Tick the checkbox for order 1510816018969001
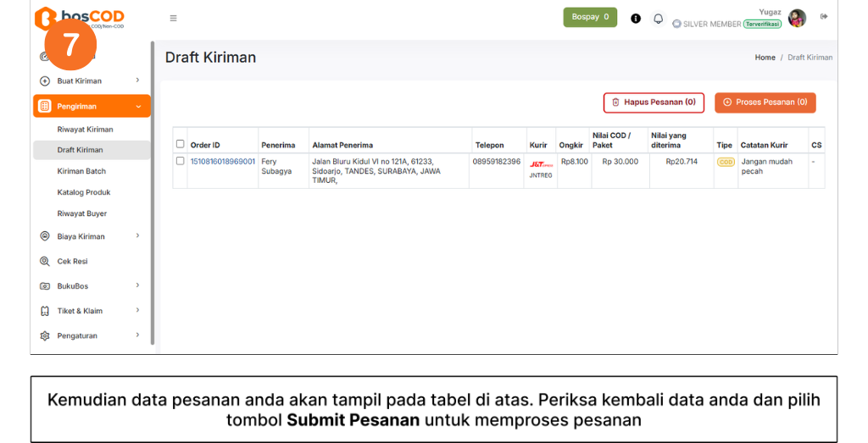 tap(180, 161)
